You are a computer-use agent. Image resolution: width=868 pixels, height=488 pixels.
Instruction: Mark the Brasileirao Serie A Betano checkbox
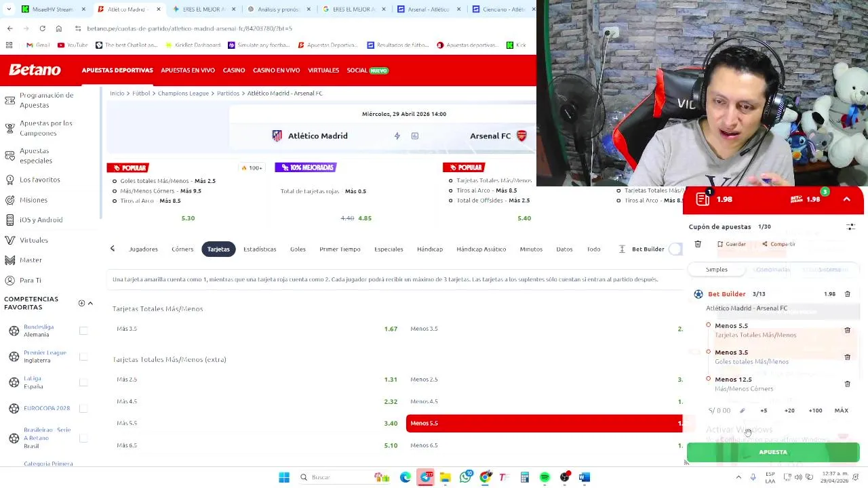(83, 438)
